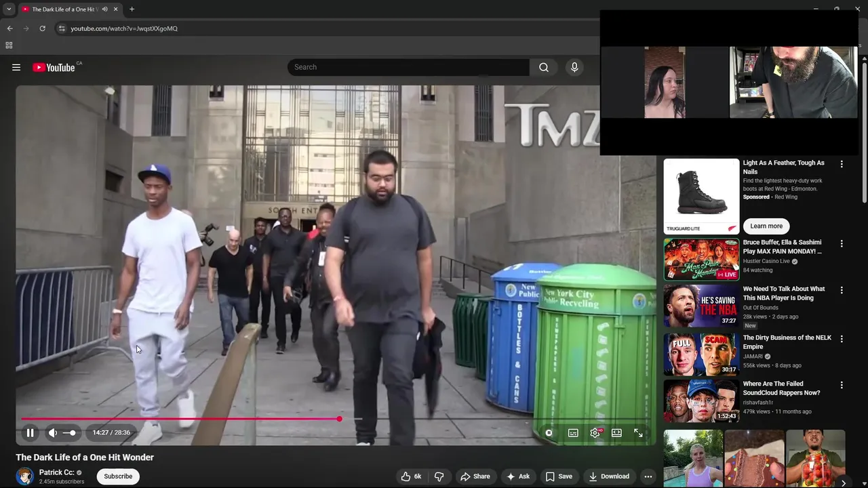Click the video title text
This screenshot has width=868, height=488.
click(85, 457)
